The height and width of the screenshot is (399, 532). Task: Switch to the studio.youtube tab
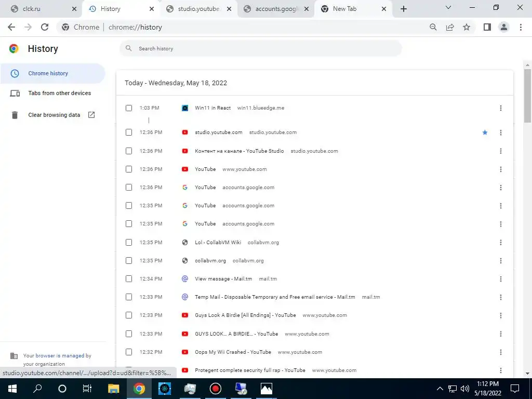pos(198,9)
